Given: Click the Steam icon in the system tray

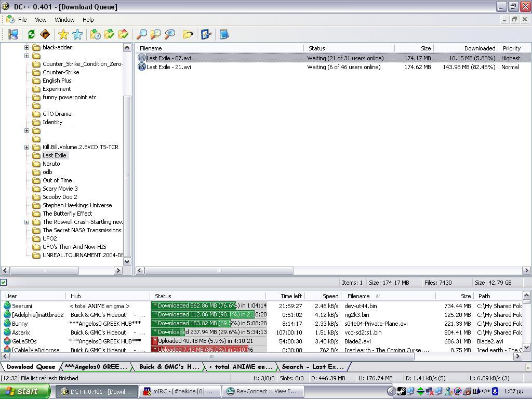Looking at the screenshot, I should tap(402, 392).
